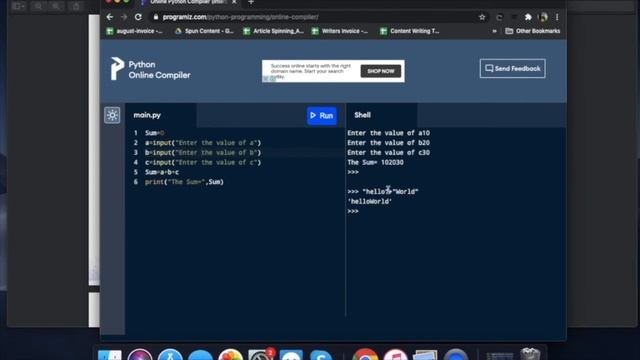Open the Chrome extensions puzzle icon
Viewport: 640px width, 360px height.
click(x=528, y=17)
